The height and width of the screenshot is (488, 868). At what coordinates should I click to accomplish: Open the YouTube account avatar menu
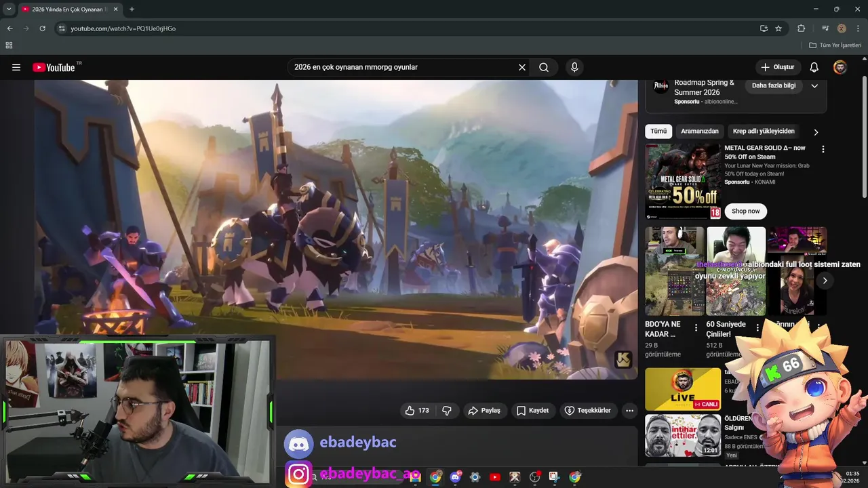pyautogui.click(x=840, y=67)
